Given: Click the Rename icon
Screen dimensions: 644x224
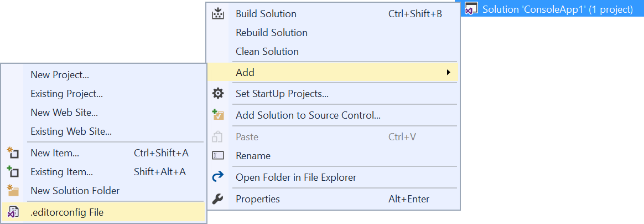Looking at the screenshot, I should click(217, 156).
